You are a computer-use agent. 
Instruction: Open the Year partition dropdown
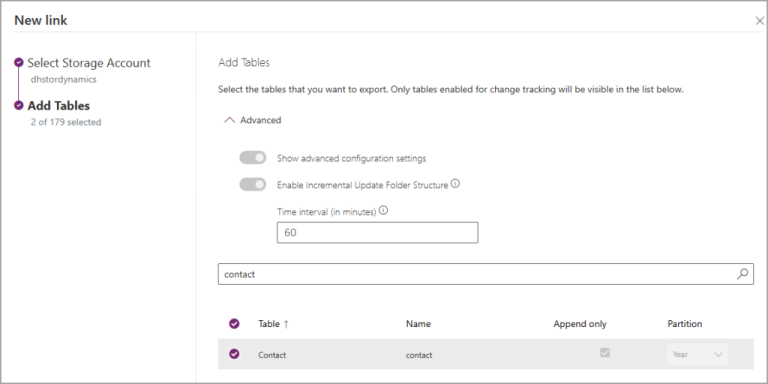(x=697, y=355)
